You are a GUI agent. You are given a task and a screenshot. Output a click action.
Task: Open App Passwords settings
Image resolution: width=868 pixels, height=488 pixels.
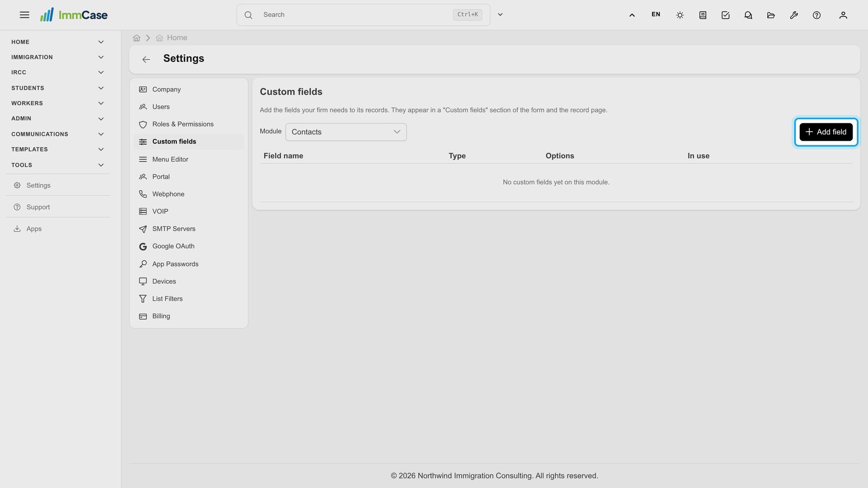click(x=189, y=264)
